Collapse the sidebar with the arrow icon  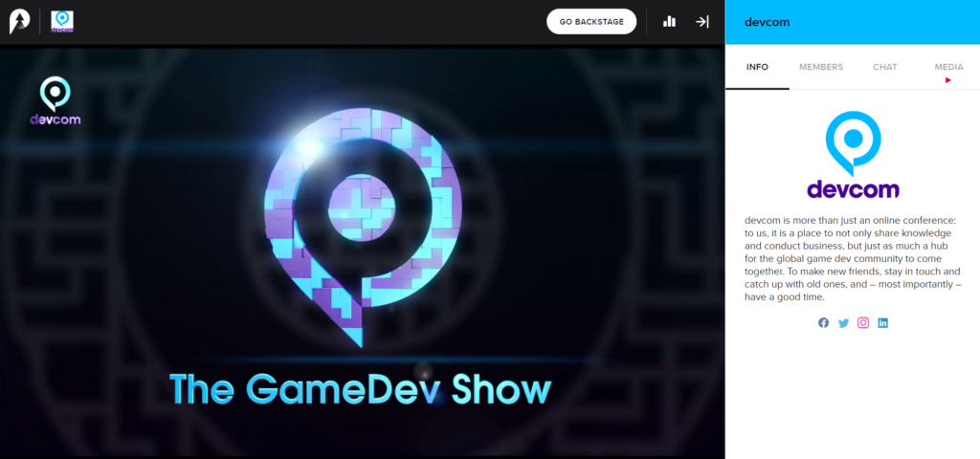(x=702, y=22)
